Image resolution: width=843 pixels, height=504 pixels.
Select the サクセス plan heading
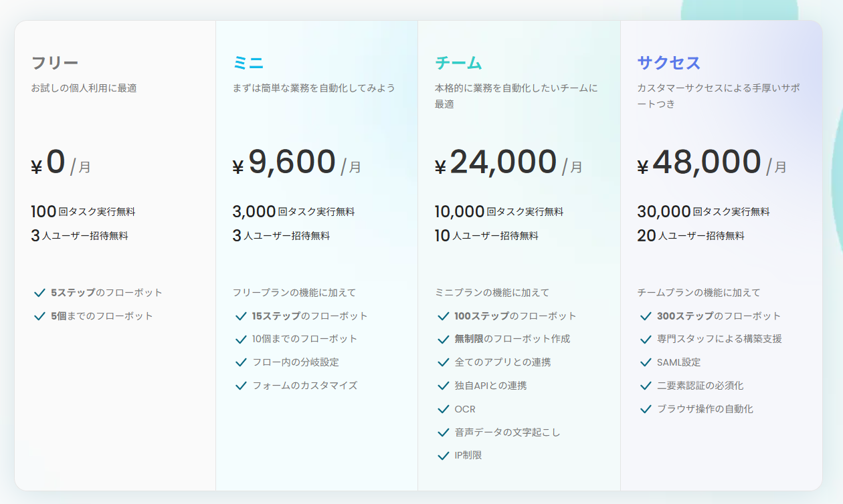668,64
